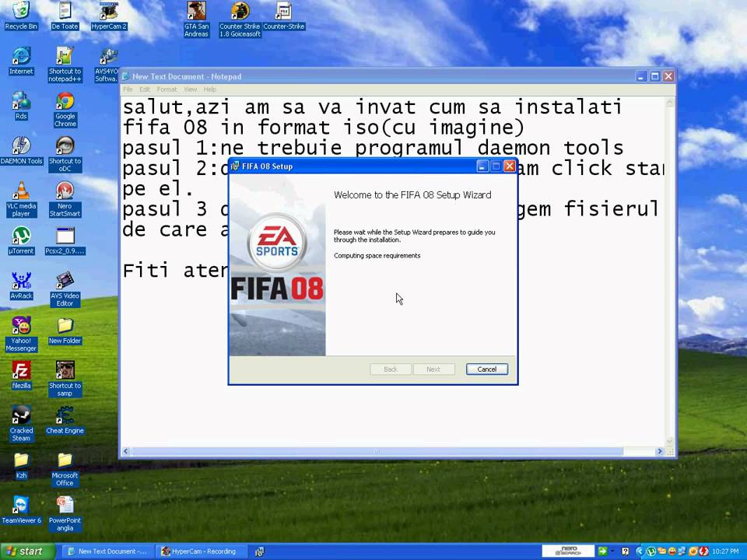Open the Microsoft Office folder icon

(x=65, y=469)
